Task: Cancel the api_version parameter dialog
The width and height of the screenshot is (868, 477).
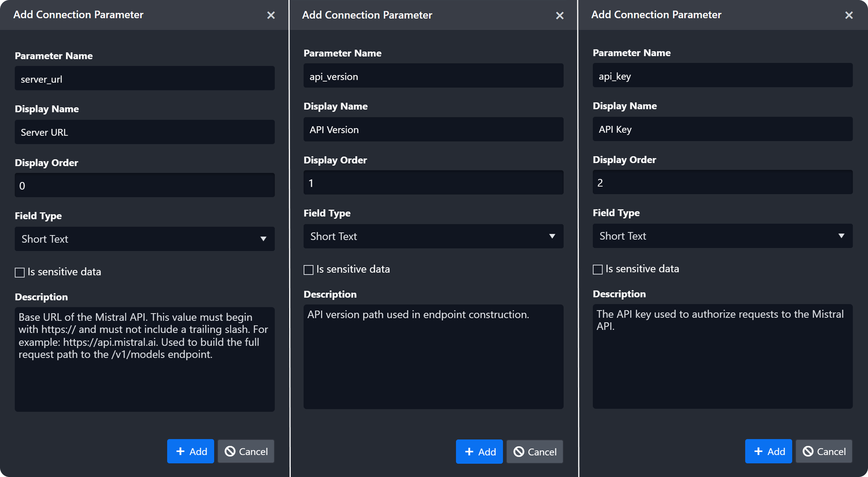Action: 535,452
